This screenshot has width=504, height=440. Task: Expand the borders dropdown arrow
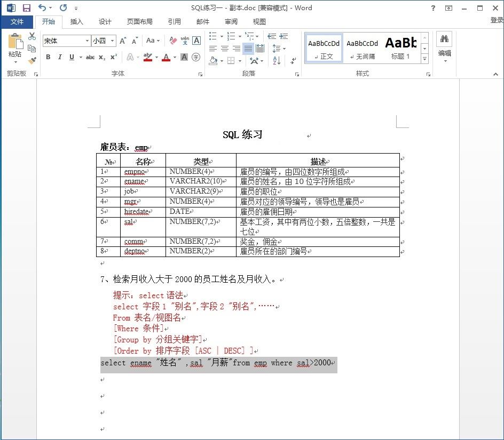[240, 61]
